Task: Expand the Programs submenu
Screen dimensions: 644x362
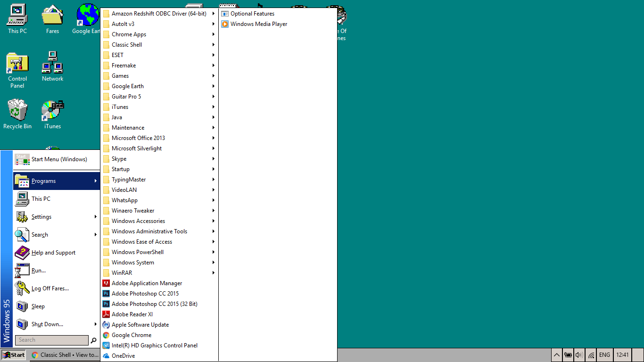Action: click(57, 181)
